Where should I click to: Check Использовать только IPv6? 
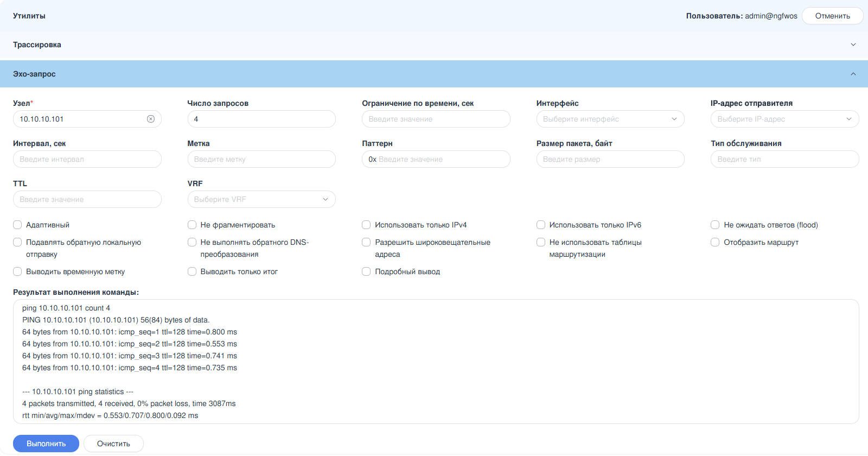(x=541, y=225)
